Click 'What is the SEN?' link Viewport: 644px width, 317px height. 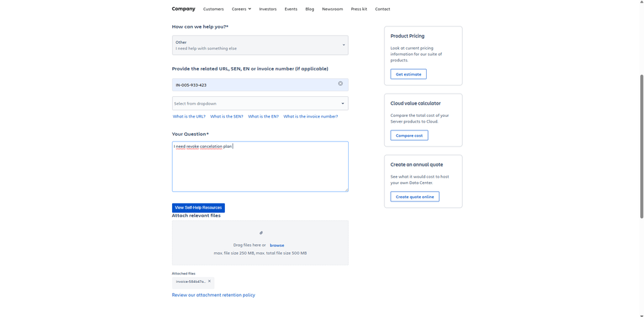(227, 116)
